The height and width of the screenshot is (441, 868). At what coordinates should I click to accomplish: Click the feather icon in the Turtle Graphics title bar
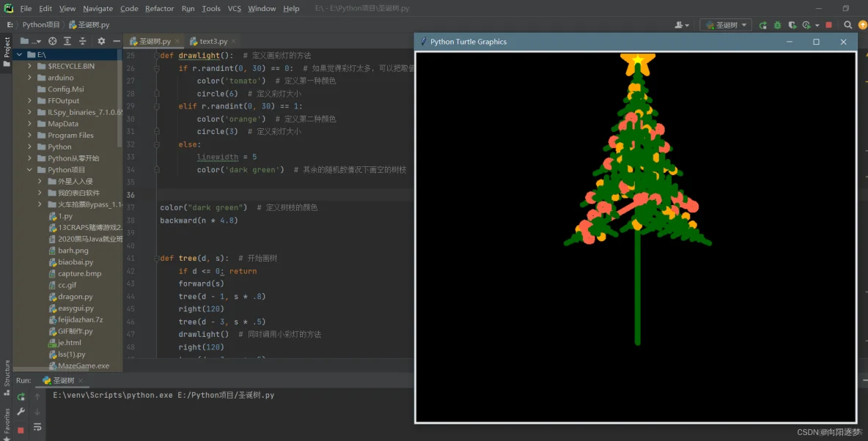coord(424,42)
